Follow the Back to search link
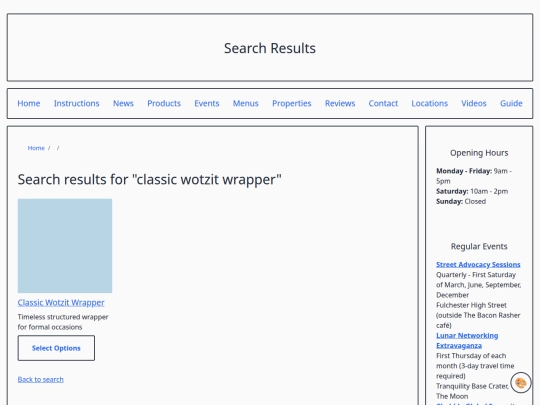Viewport: 540px width, 405px height. (x=41, y=380)
